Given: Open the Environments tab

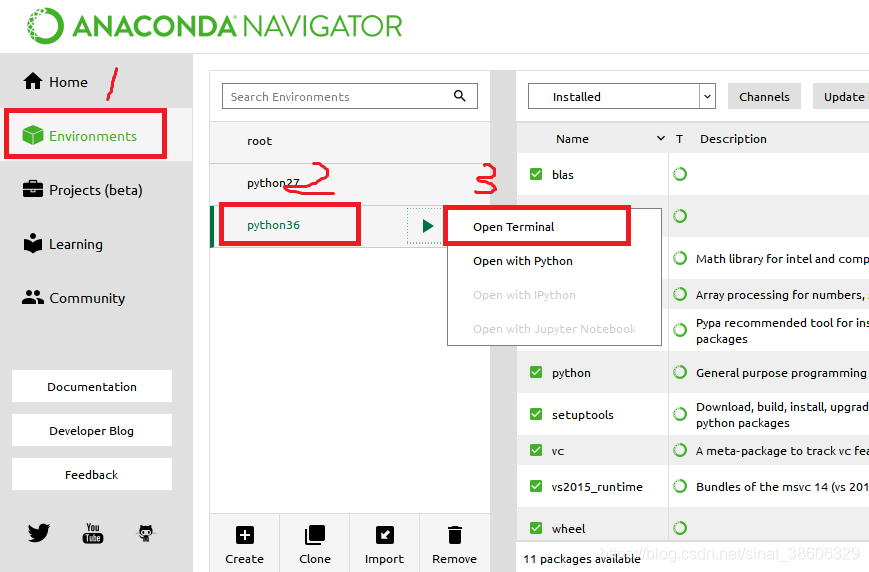Looking at the screenshot, I should (x=79, y=136).
